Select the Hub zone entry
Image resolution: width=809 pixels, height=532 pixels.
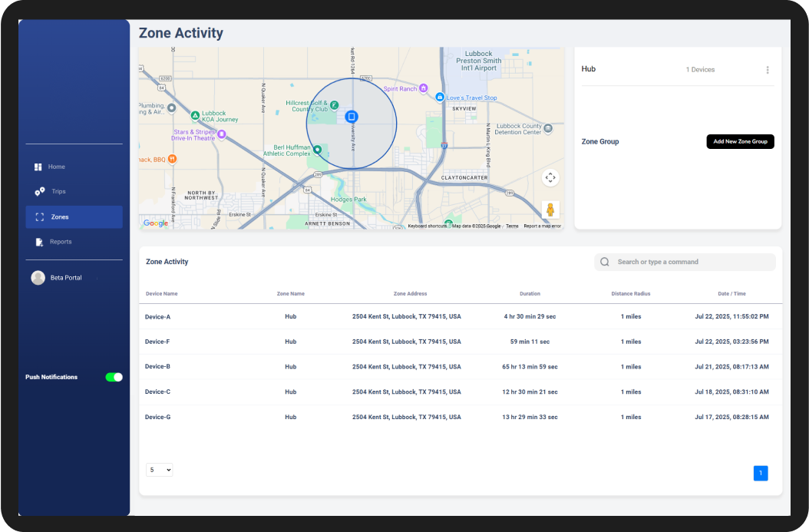point(588,69)
